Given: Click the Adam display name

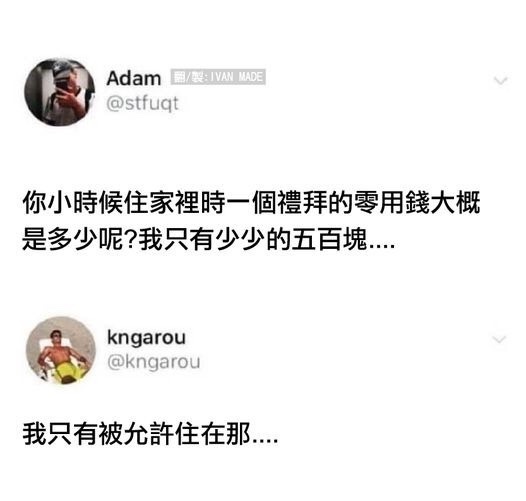Looking at the screenshot, I should pyautogui.click(x=134, y=79).
